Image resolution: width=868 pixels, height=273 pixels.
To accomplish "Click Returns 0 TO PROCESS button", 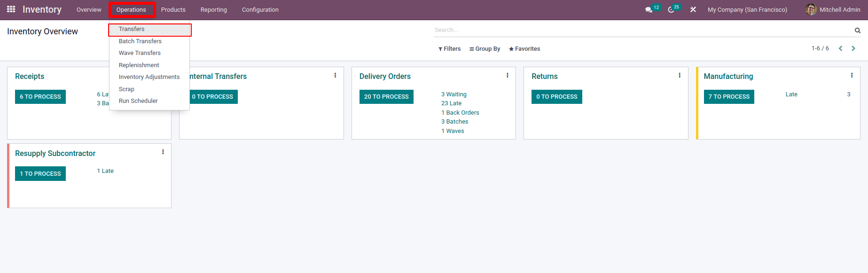I will pos(557,97).
